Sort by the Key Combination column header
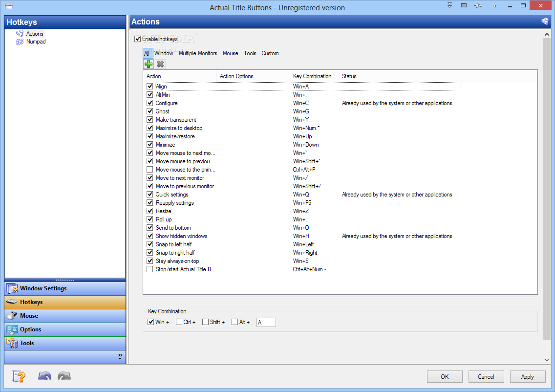 pos(314,76)
